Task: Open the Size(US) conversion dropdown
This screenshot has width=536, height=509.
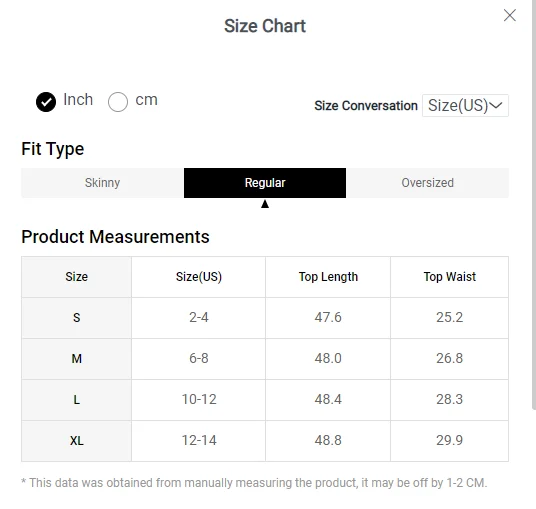Action: pos(465,105)
